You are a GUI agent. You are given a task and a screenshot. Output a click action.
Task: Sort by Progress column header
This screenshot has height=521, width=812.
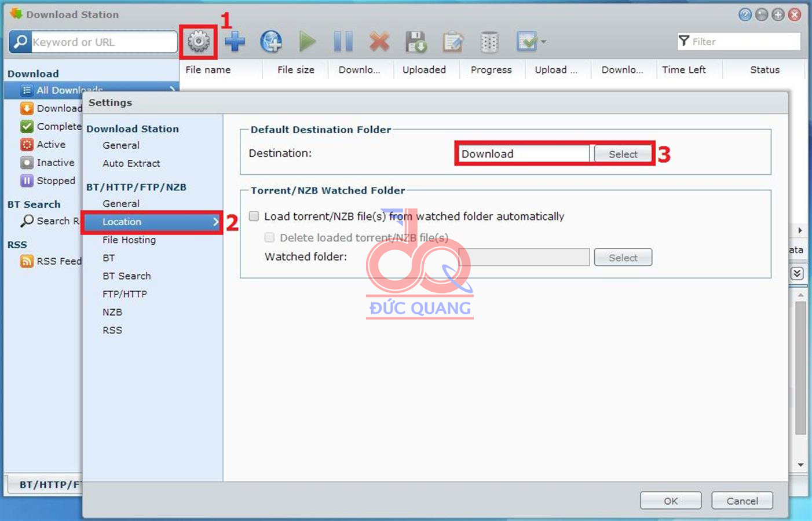click(491, 69)
